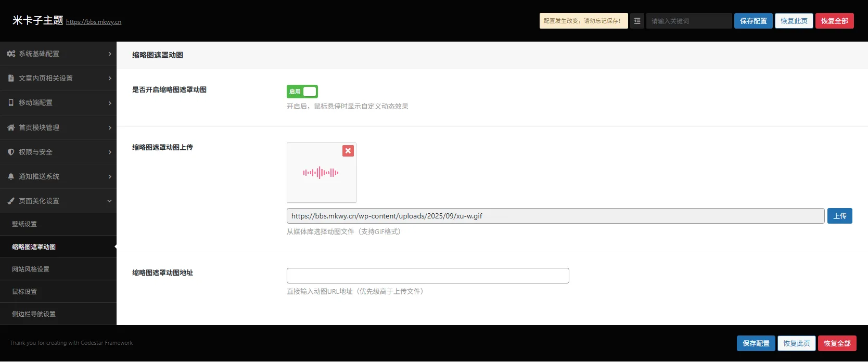
Task: Expand the 系统基础配置 chevron arrow
Action: pos(110,54)
